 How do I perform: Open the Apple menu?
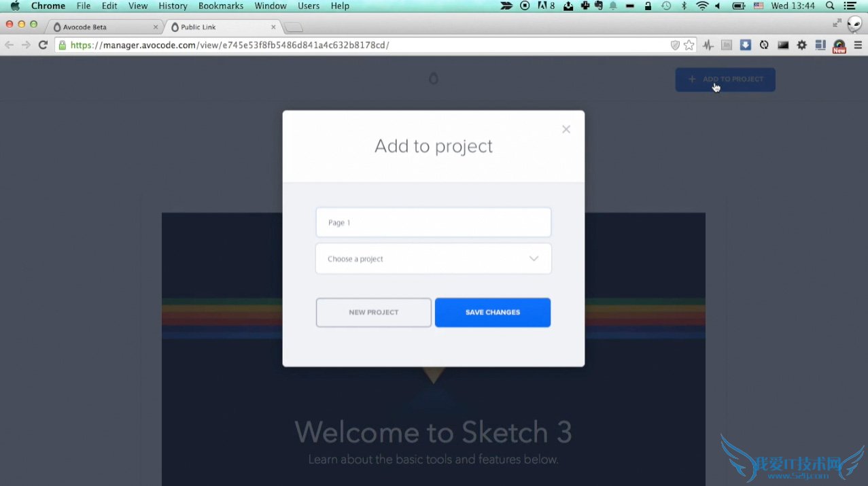click(x=14, y=6)
